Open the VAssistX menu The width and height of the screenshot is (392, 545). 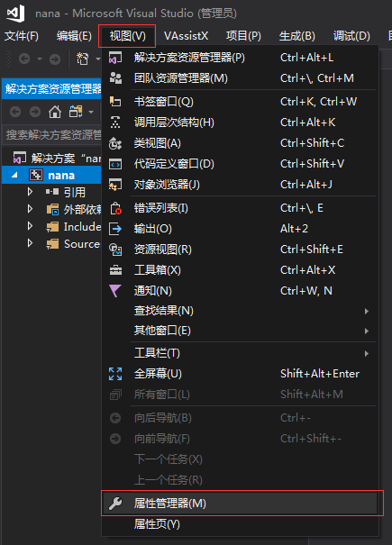point(186,36)
